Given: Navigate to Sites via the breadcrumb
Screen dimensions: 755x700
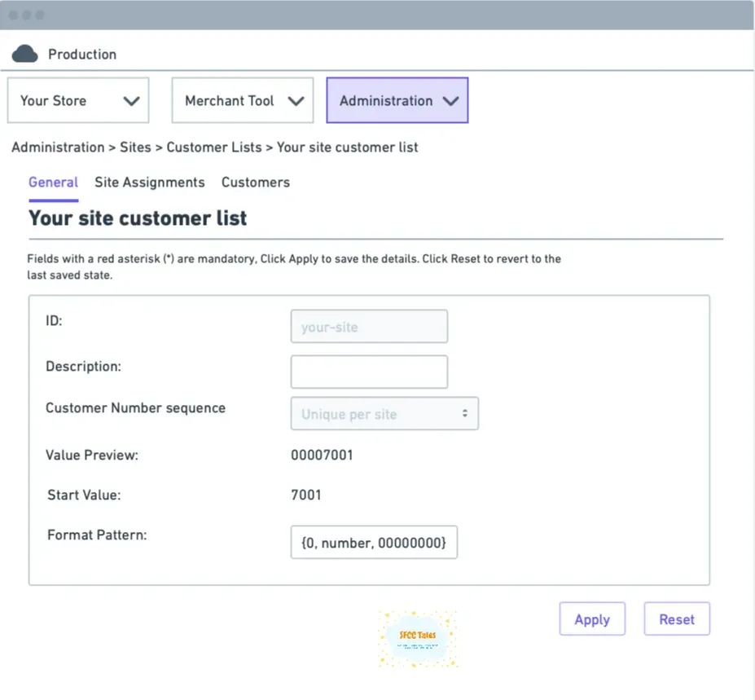Looking at the screenshot, I should 135,147.
